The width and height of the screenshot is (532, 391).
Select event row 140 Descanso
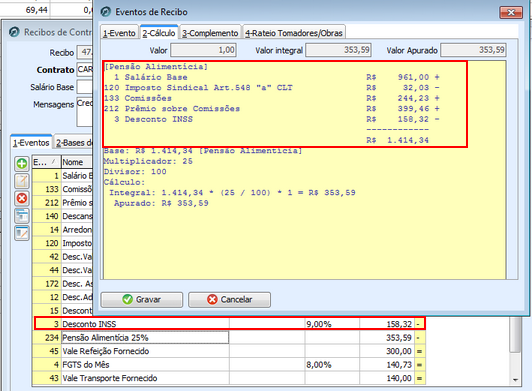pyautogui.click(x=62, y=216)
